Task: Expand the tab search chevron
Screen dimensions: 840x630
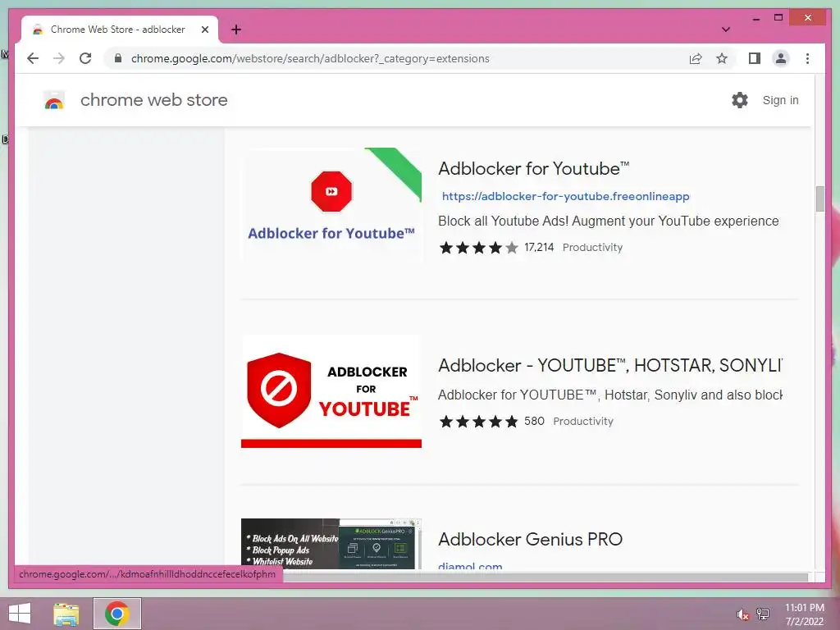Action: pos(725,30)
